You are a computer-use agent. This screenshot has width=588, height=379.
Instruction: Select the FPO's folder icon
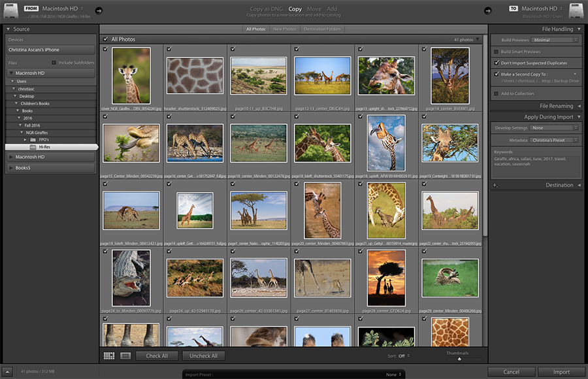tap(33, 140)
